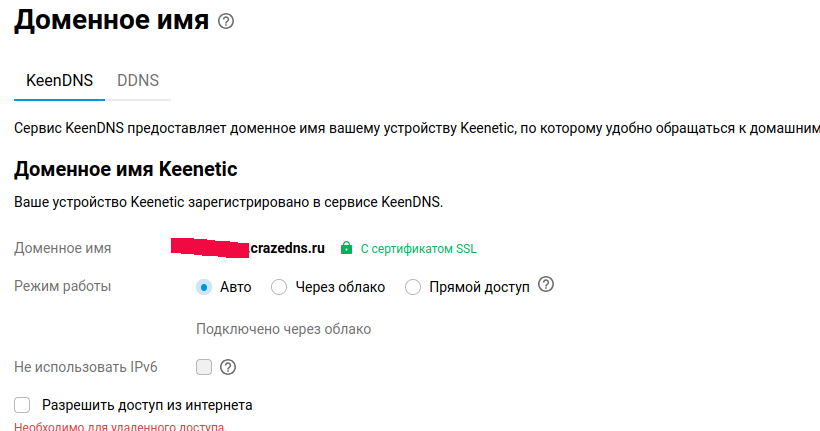
Task: Click the help icon beside the page title
Action: 226,21
